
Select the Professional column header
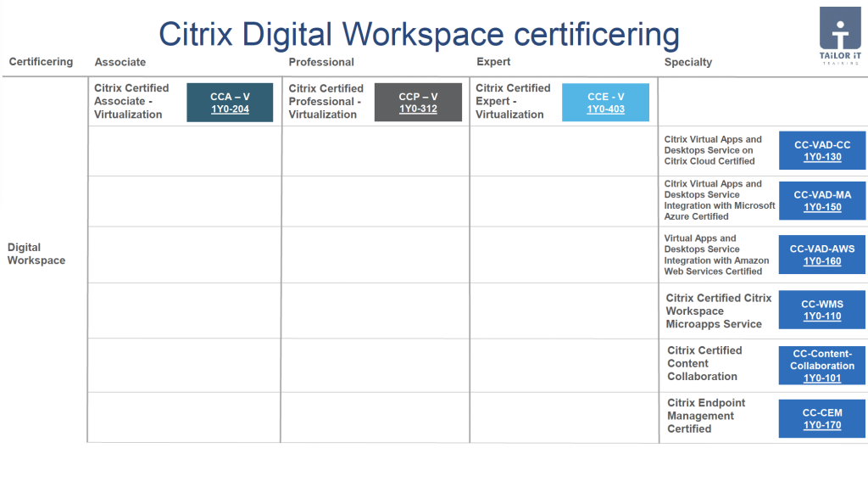click(321, 62)
